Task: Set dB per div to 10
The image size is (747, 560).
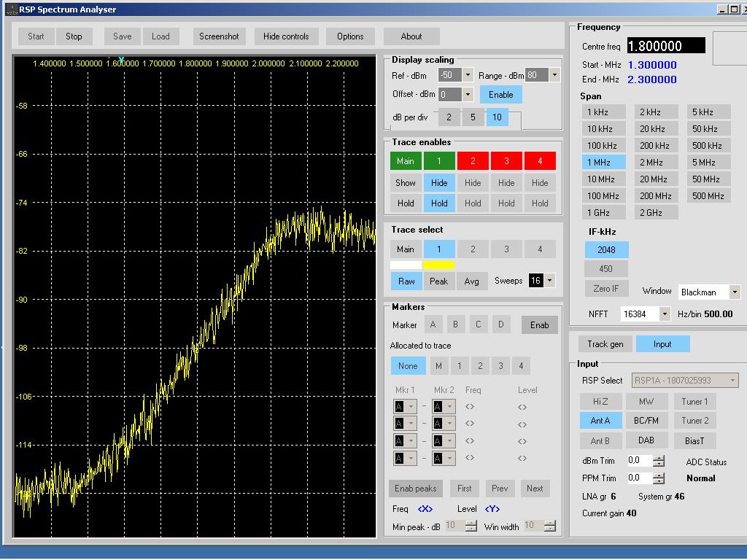Action: (x=497, y=117)
